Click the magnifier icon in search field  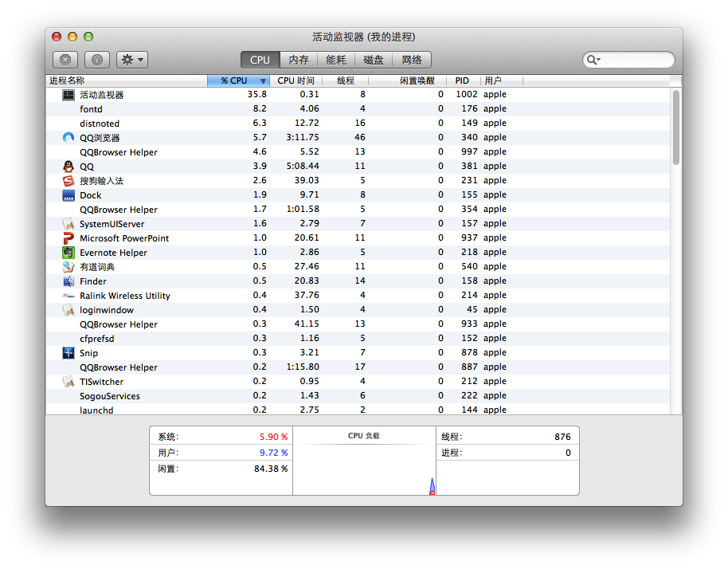(593, 60)
